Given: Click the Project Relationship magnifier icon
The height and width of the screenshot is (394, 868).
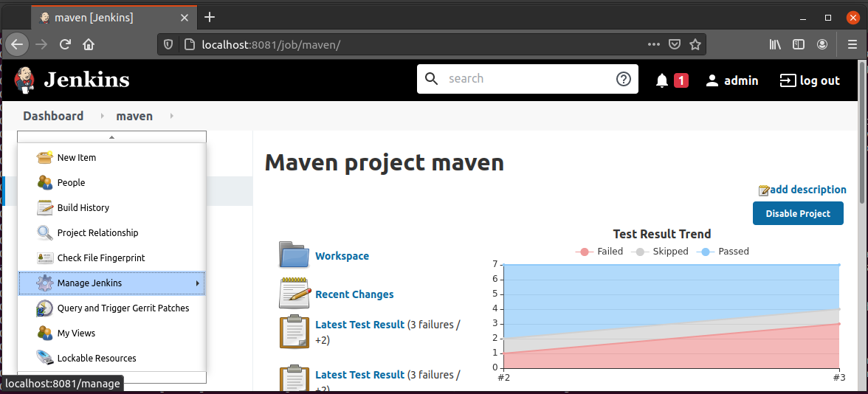Looking at the screenshot, I should click(x=45, y=233).
